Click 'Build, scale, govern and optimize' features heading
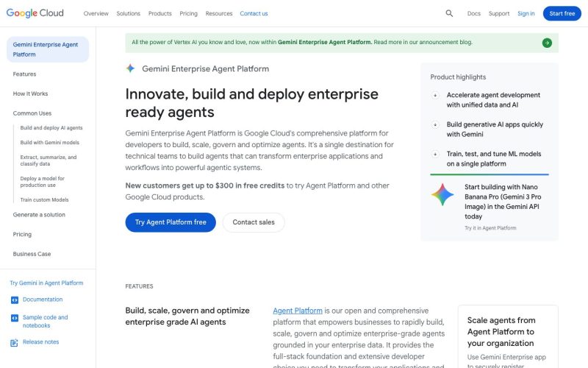 [187, 316]
